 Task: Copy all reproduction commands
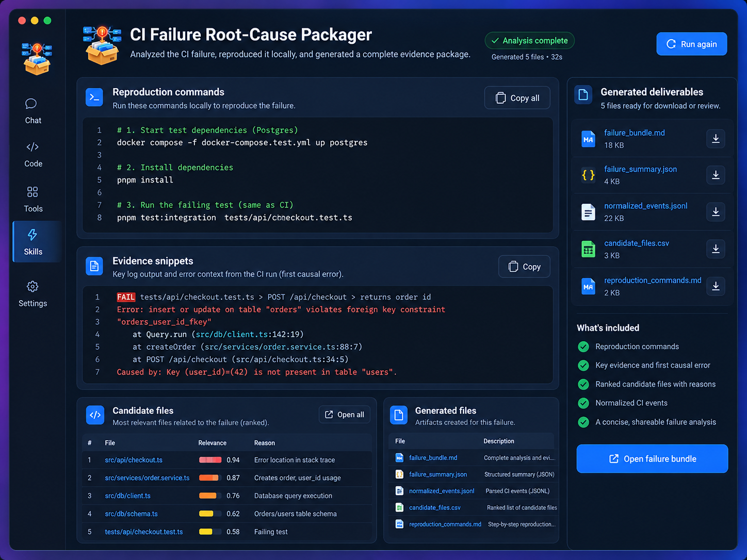click(517, 98)
